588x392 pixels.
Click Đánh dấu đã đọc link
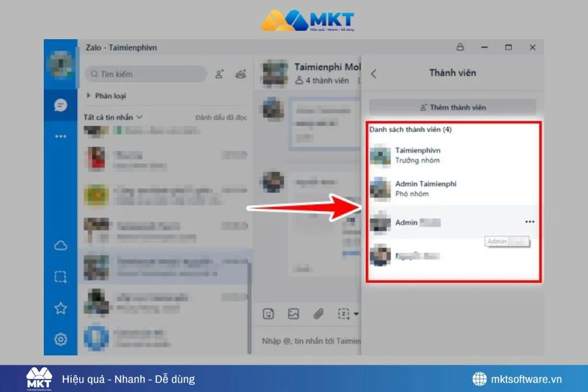point(221,118)
